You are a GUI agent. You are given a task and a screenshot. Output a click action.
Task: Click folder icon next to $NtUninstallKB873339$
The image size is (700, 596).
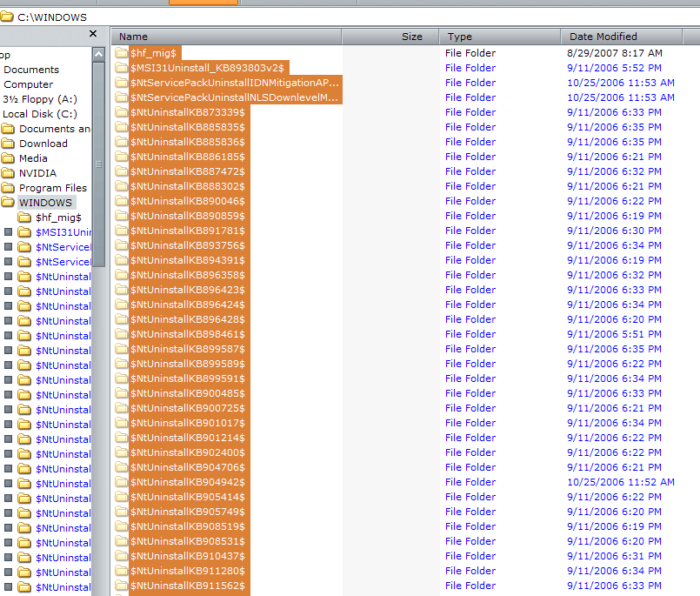(x=122, y=112)
